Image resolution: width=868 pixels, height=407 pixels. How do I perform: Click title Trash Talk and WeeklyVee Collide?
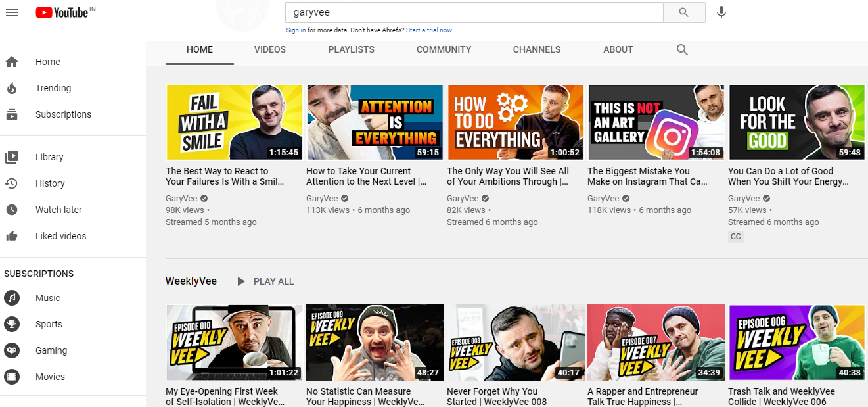(x=782, y=396)
